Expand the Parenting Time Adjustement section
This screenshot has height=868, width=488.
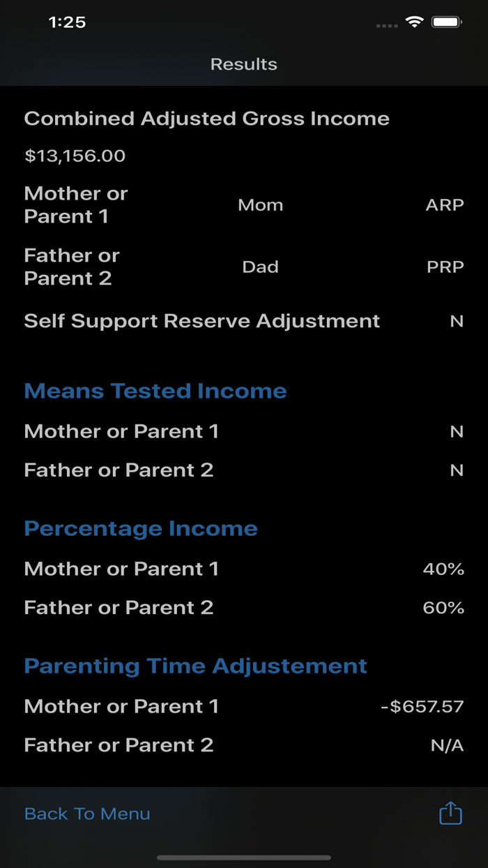tap(195, 666)
